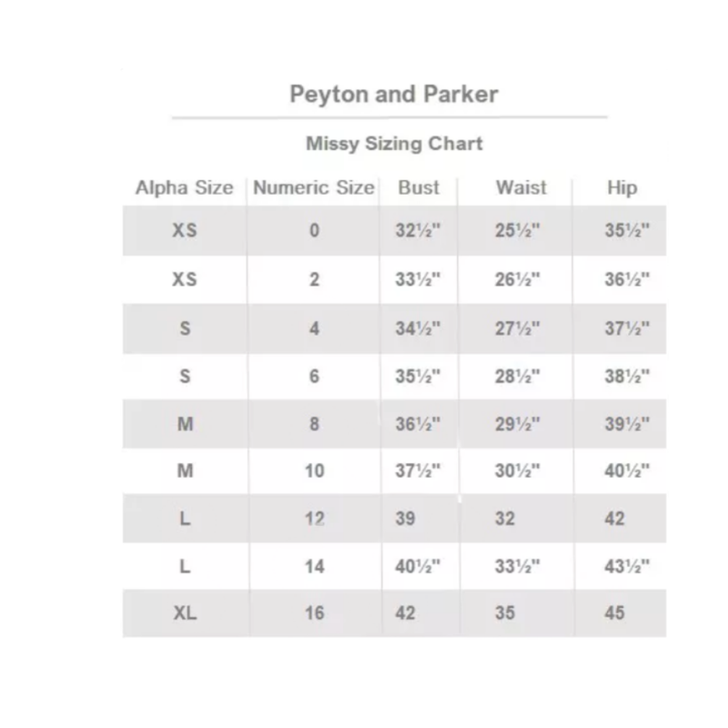Select the Alpha Size column header
The image size is (728, 728).
(x=184, y=188)
